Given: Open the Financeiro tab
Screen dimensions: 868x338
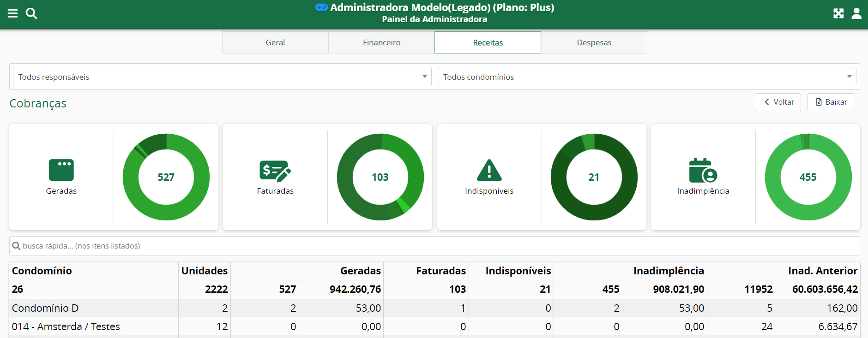Looking at the screenshot, I should coord(381,42).
